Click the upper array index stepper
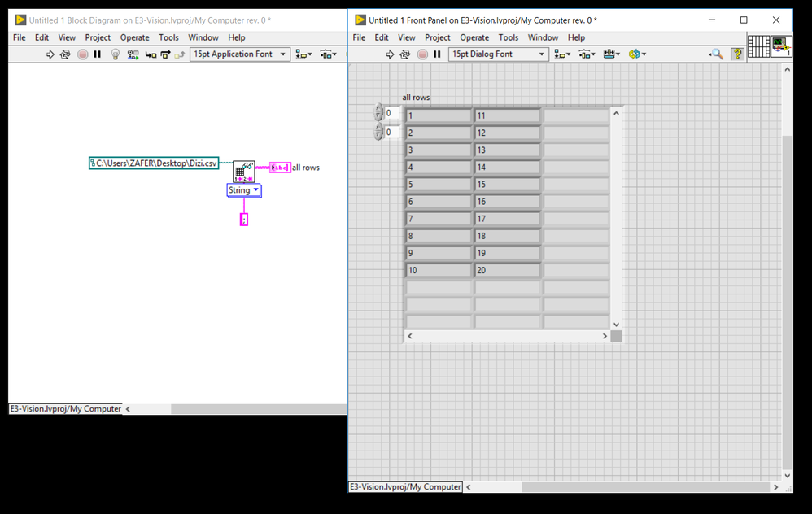 378,113
